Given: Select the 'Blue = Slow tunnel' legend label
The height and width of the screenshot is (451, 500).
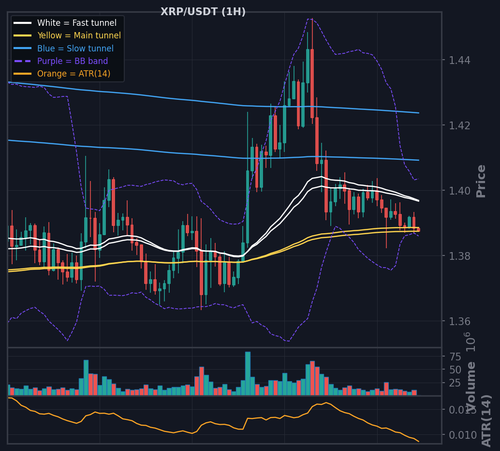Looking at the screenshot, I should pyautogui.click(x=75, y=48).
